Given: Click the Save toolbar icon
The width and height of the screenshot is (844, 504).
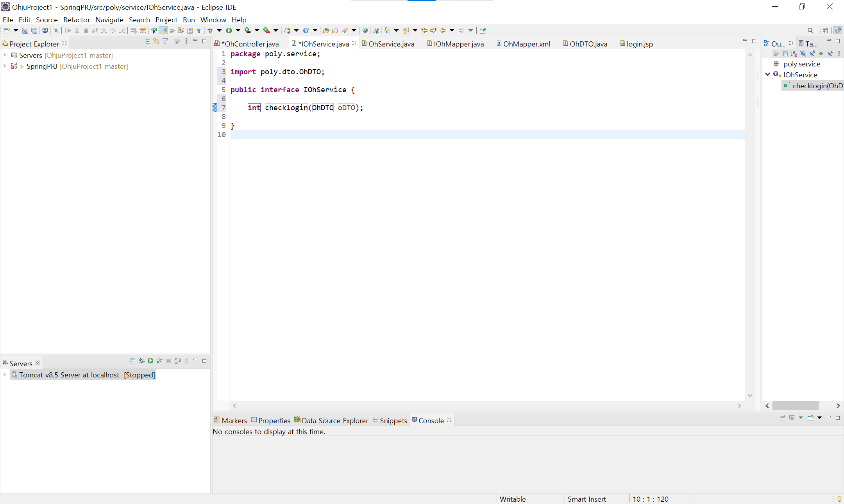Looking at the screenshot, I should tap(25, 30).
